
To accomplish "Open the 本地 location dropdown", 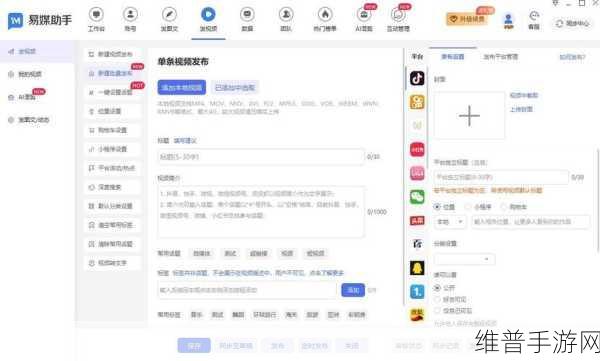I will click(x=450, y=222).
